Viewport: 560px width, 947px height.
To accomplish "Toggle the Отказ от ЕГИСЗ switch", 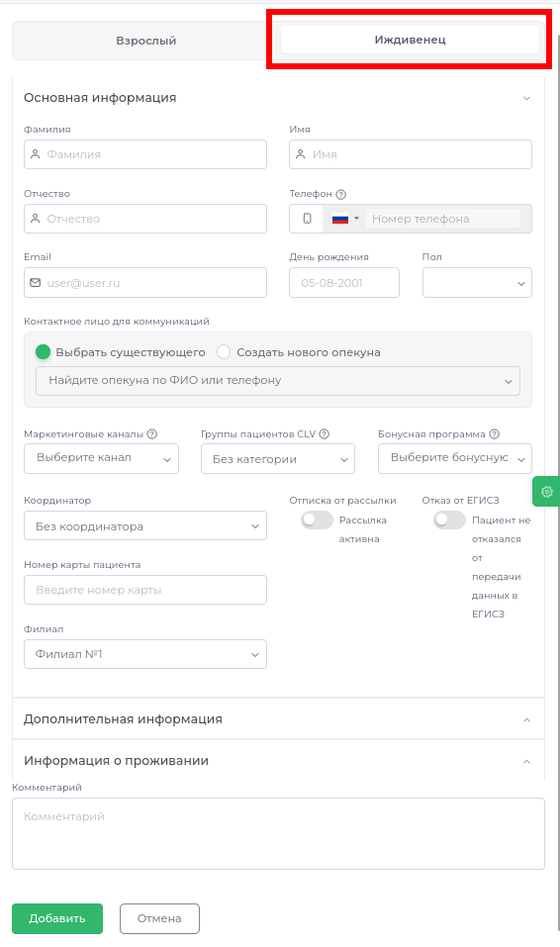I will coord(449,520).
